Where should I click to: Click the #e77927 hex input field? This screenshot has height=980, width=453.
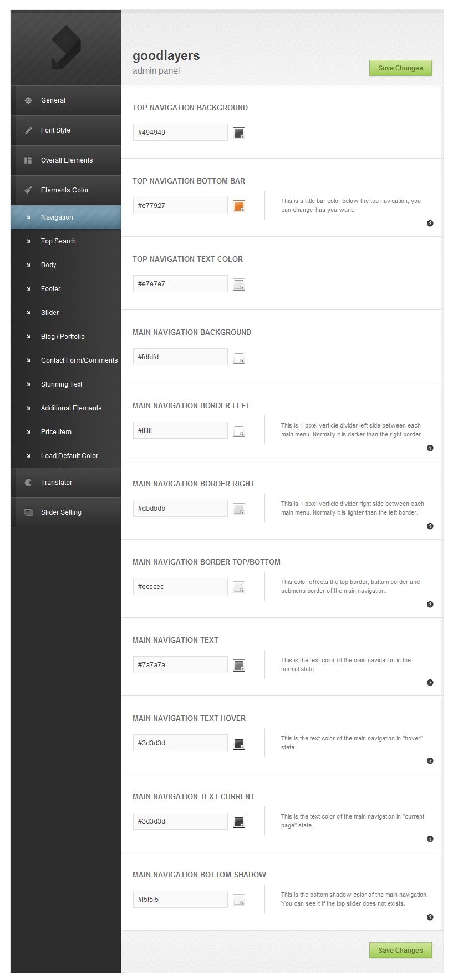click(180, 206)
